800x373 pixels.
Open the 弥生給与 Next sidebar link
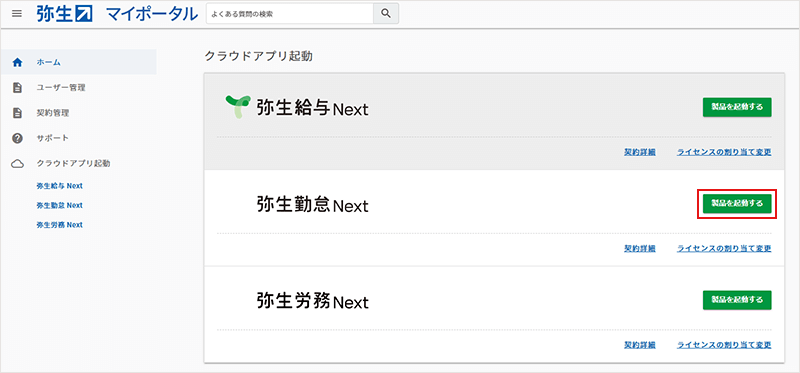(60, 186)
